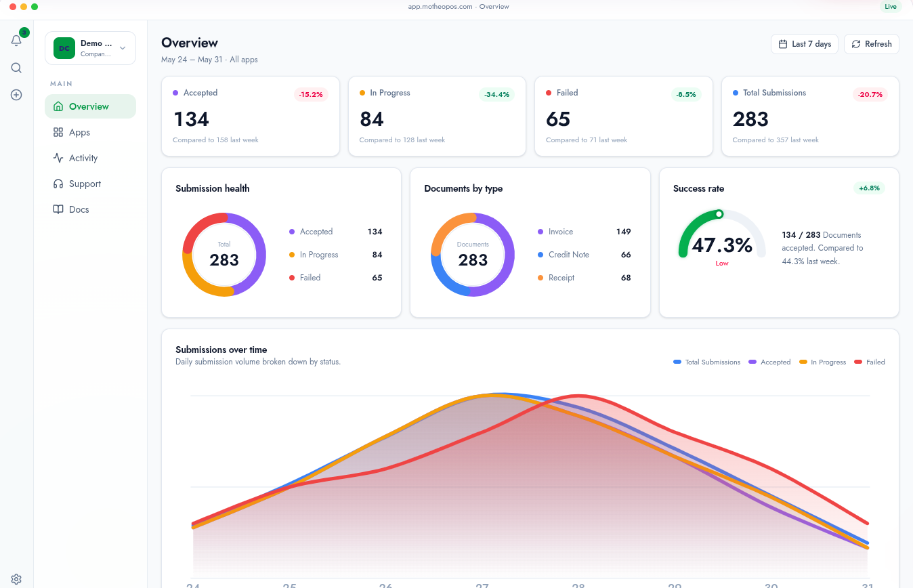The height and width of the screenshot is (588, 913).
Task: Go to Overview in sidebar
Action: coord(90,106)
